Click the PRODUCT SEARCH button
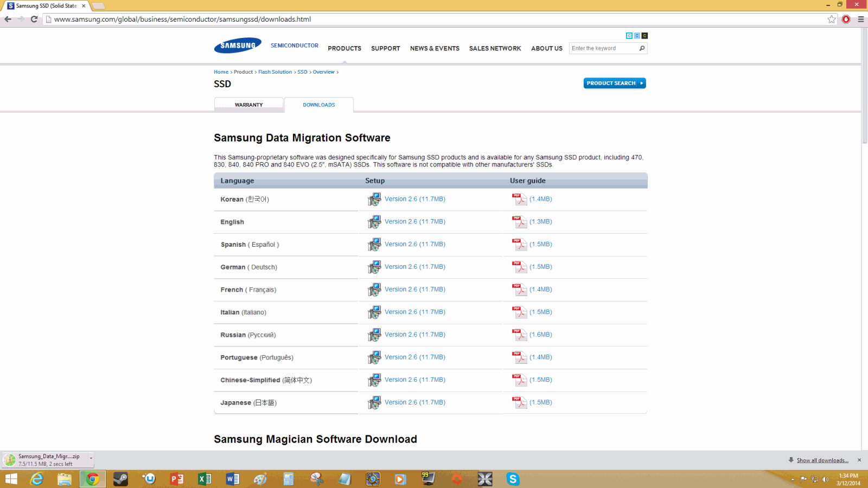This screenshot has width=868, height=488. click(615, 83)
